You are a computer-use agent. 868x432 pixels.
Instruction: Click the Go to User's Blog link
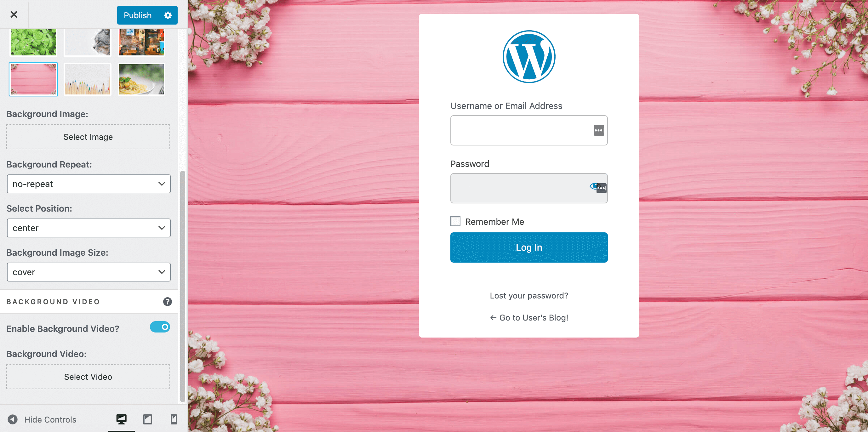[529, 317]
